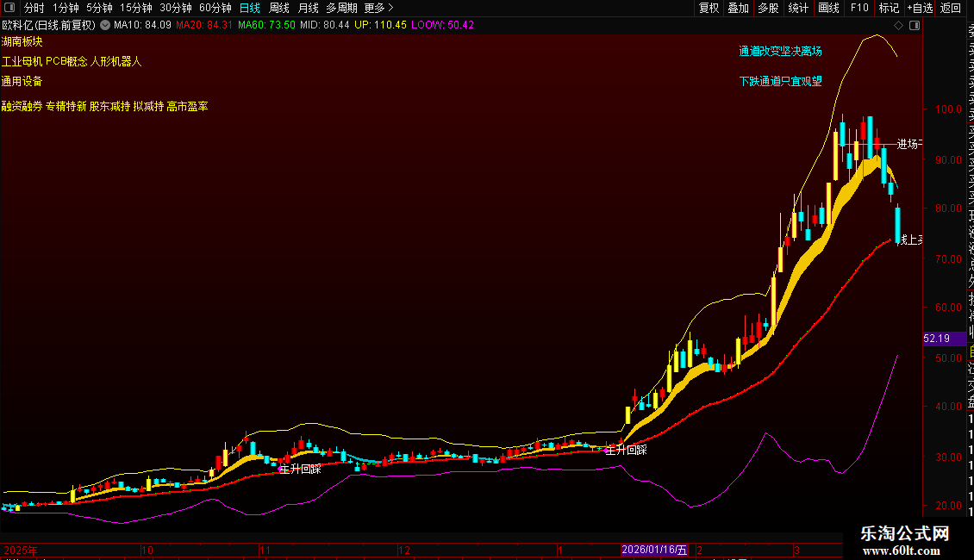Click the 进场 signal label on chart
The width and height of the screenshot is (974, 560).
coord(908,144)
